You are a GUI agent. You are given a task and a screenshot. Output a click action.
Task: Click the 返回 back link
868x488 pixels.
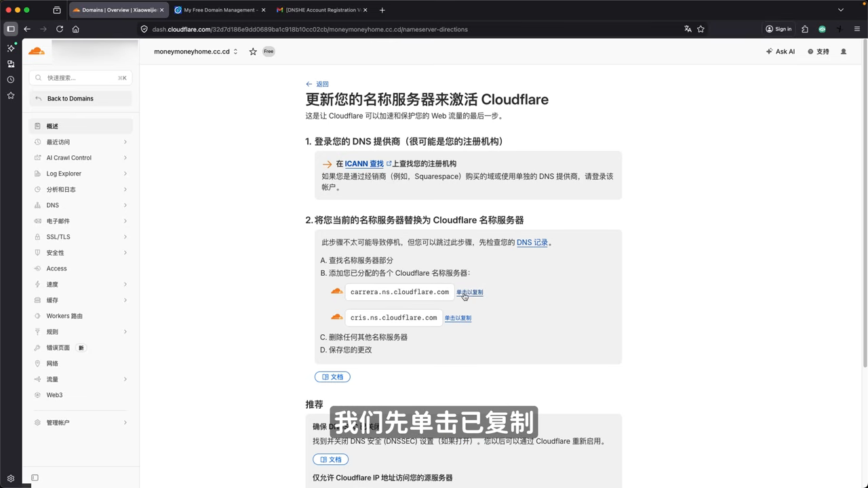point(317,84)
